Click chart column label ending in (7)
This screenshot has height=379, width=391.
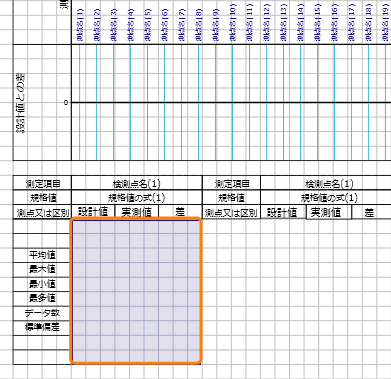(x=182, y=26)
